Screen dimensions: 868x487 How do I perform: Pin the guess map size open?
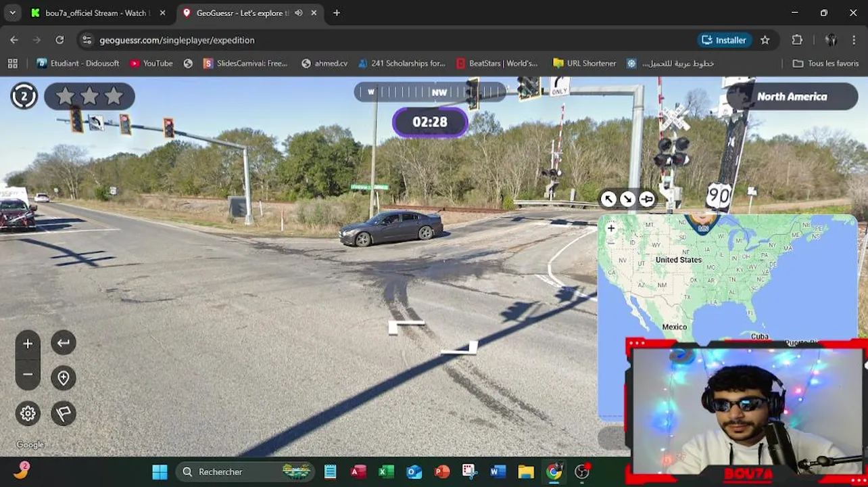point(647,199)
